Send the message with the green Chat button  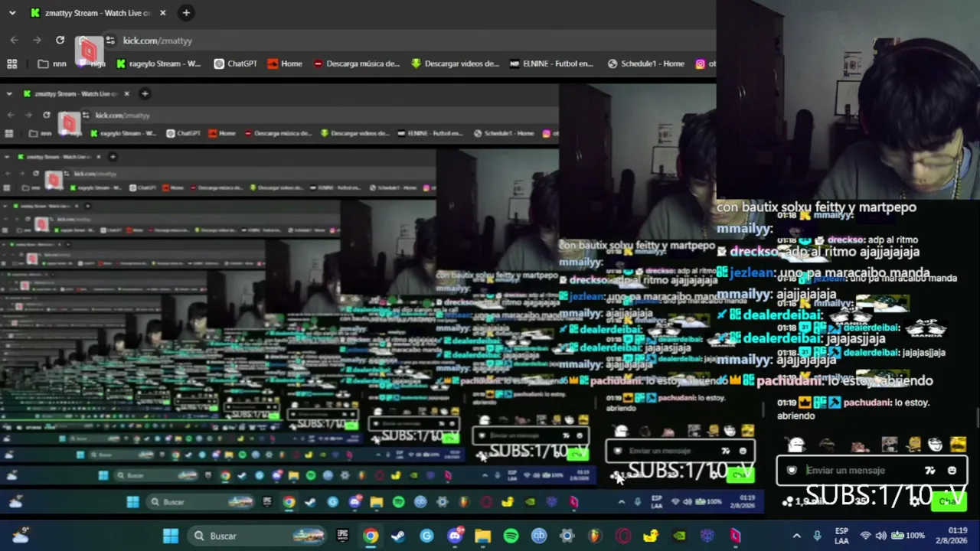coord(949,501)
